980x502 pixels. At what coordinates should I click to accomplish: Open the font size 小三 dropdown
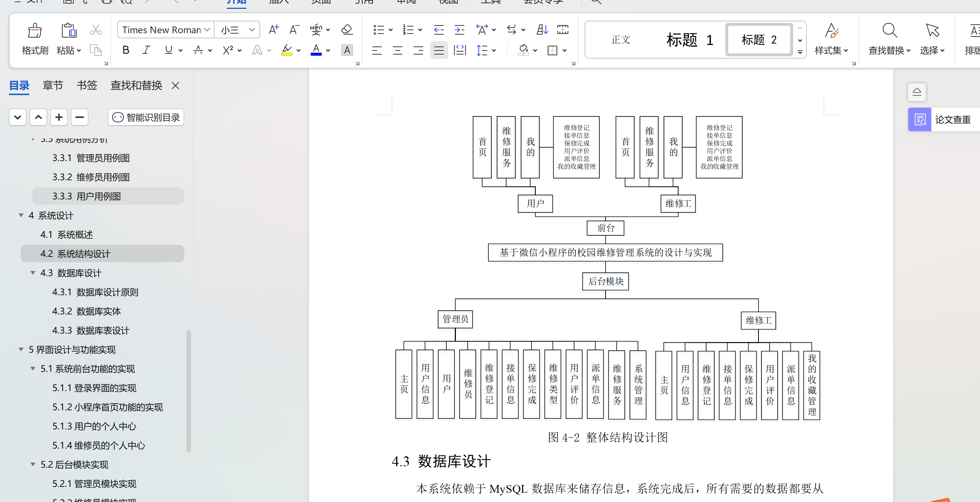click(x=251, y=30)
